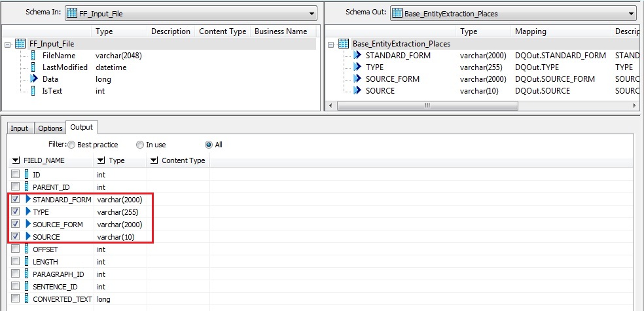644x311 pixels.
Task: Check the CONVERTED_TEXT field checkbox
Action: tap(16, 299)
